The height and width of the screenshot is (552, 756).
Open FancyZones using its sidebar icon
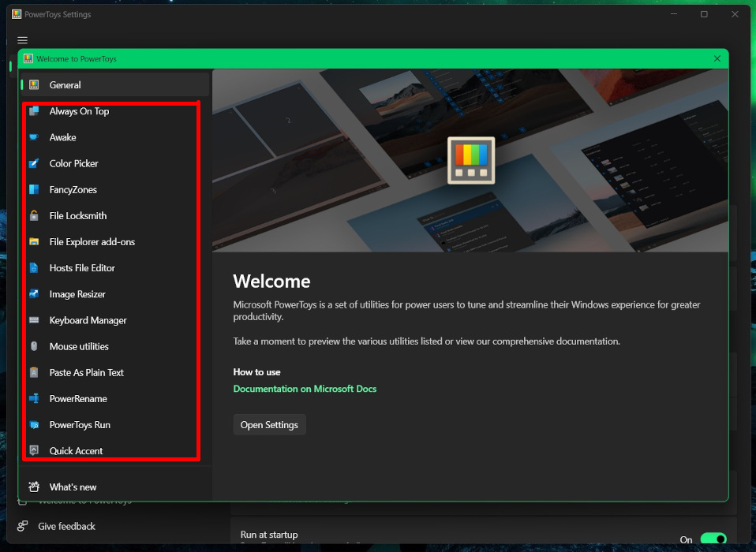35,189
